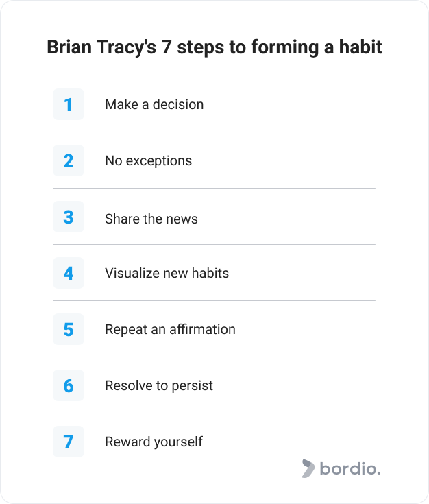
Task: Click divider line above "Reward yourself"
Action: (x=214, y=413)
